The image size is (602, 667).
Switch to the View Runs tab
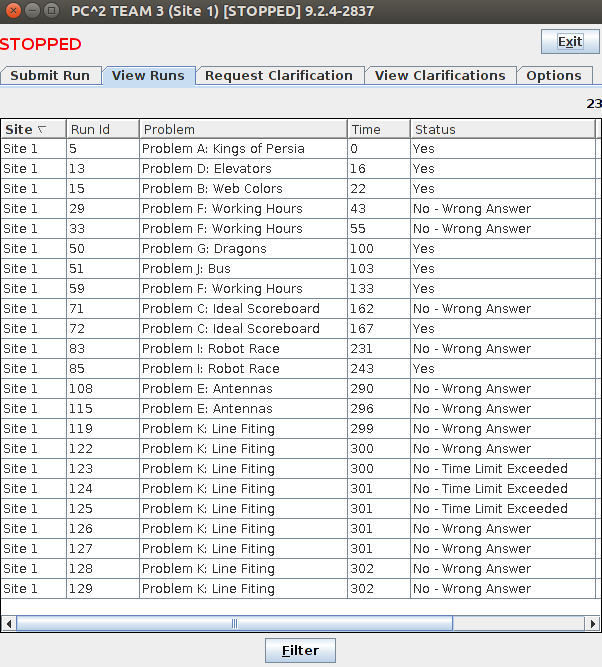[x=148, y=76]
